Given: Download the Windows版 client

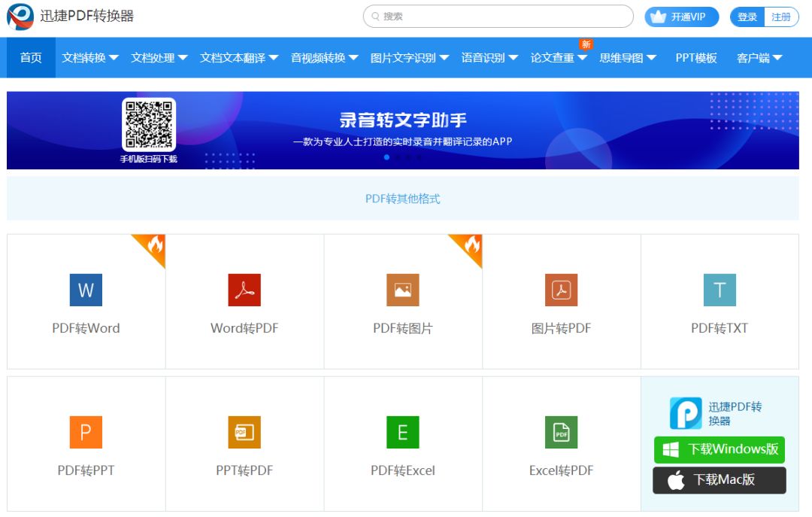Looking at the screenshot, I should pyautogui.click(x=720, y=450).
